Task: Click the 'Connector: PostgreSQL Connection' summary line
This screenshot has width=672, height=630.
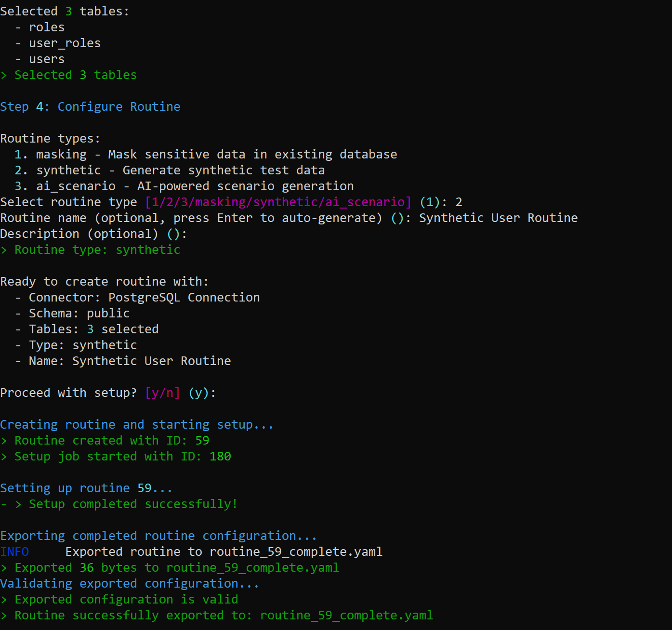Action: point(137,297)
